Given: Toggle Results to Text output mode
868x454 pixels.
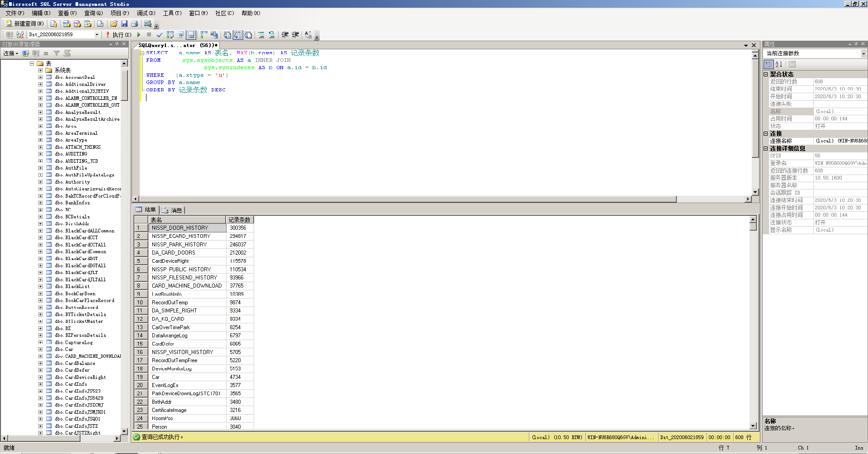Looking at the screenshot, I should coord(227,34).
